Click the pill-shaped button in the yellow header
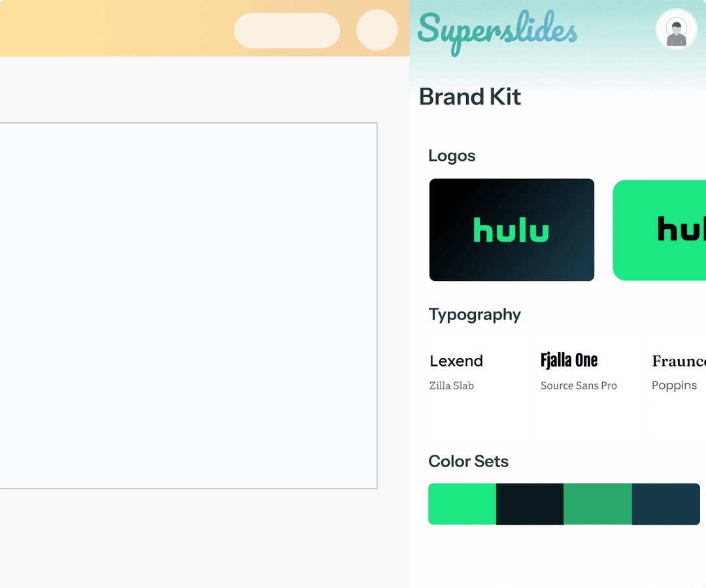Image resolution: width=706 pixels, height=588 pixels. tap(287, 31)
